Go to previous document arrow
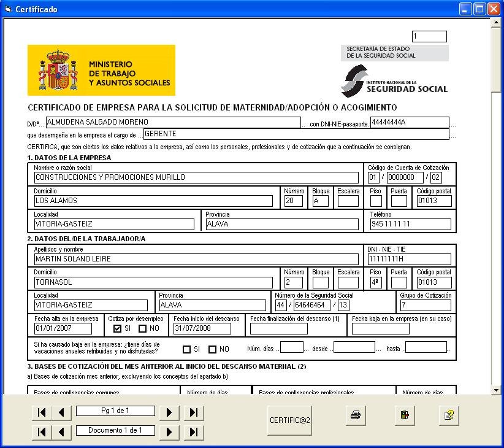504x448 pixels. pyautogui.click(x=61, y=432)
